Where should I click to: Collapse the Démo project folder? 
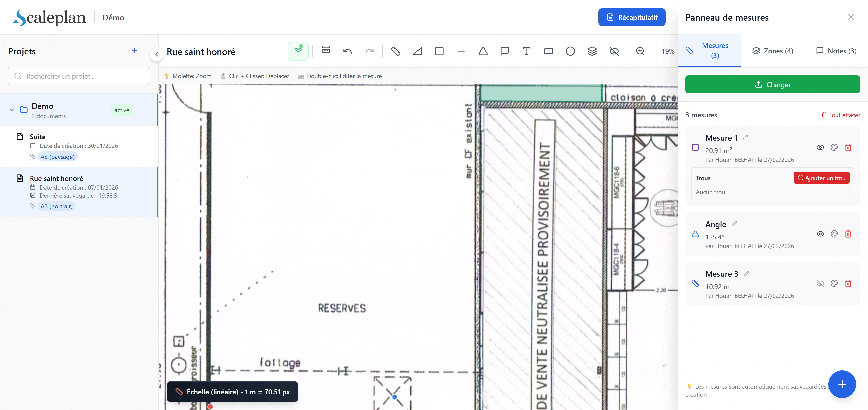(x=12, y=110)
